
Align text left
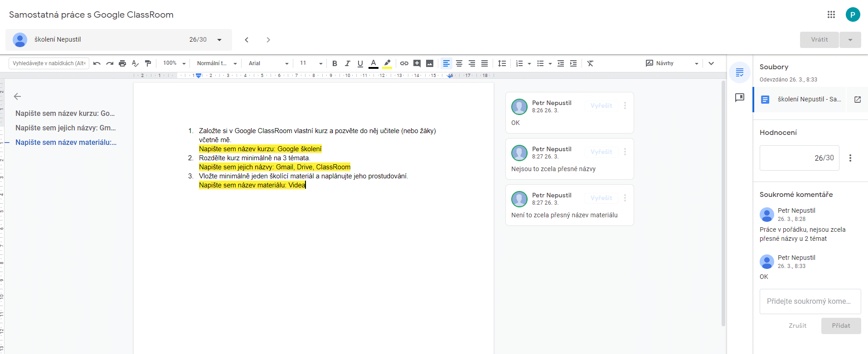446,63
